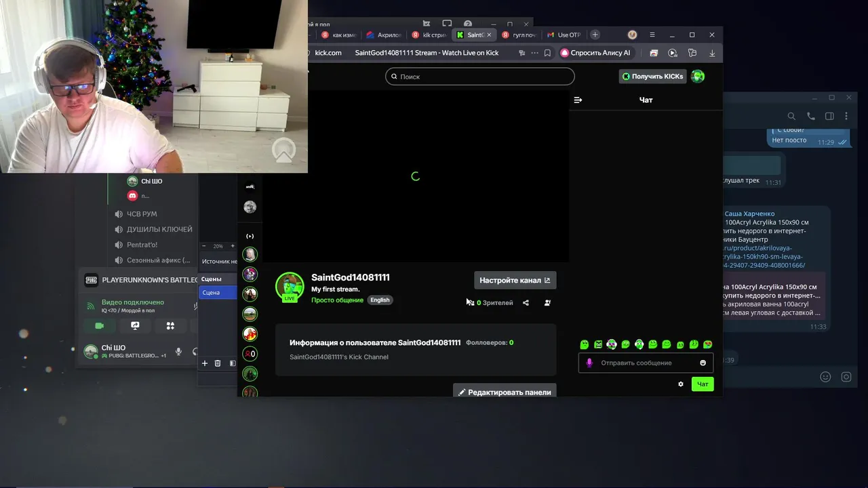Click the Просто общение category link
This screenshot has height=488, width=868.
[x=337, y=300]
